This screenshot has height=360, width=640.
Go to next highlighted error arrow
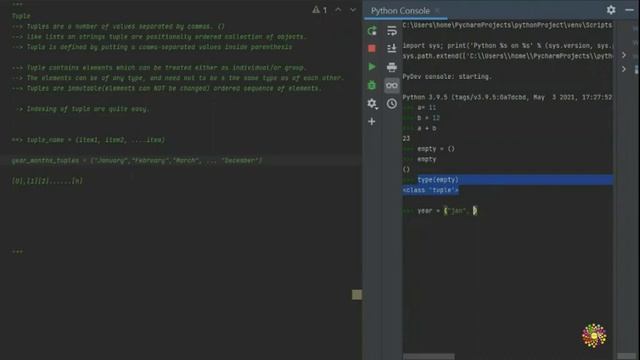click(353, 10)
